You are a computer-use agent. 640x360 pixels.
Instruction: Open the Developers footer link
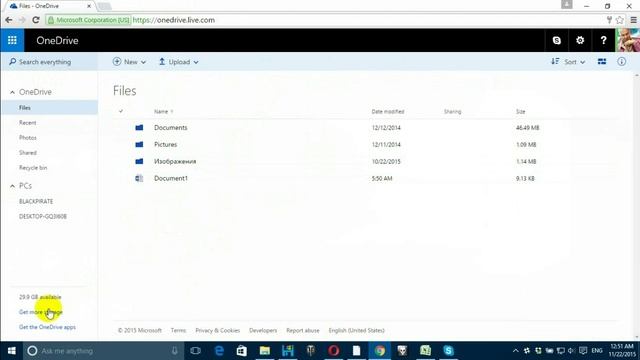pos(263,330)
